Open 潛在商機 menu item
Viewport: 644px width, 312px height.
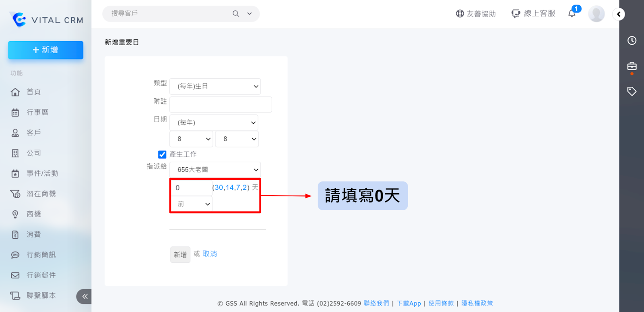point(41,194)
